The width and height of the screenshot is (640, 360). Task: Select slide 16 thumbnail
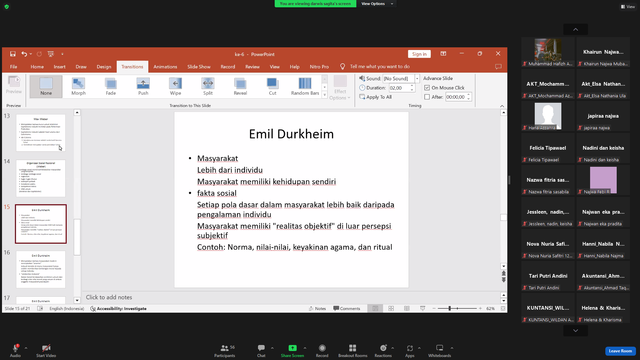pyautogui.click(x=40, y=269)
